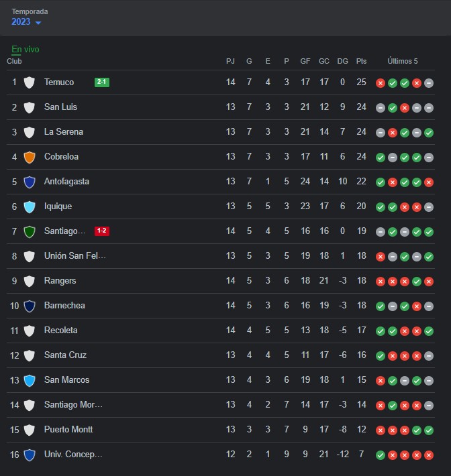This screenshot has height=476, width=451.
Task: Click the San Marcos shield icon
Action: [30, 381]
